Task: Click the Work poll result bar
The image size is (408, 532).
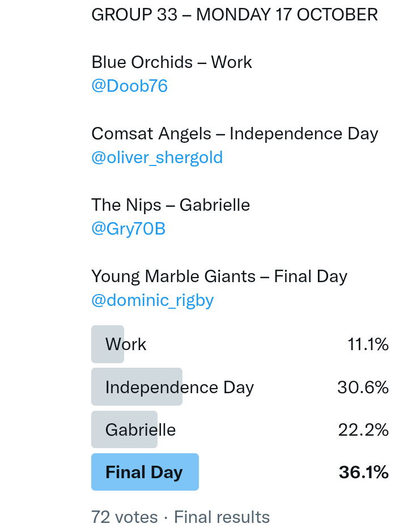Action: tap(108, 344)
